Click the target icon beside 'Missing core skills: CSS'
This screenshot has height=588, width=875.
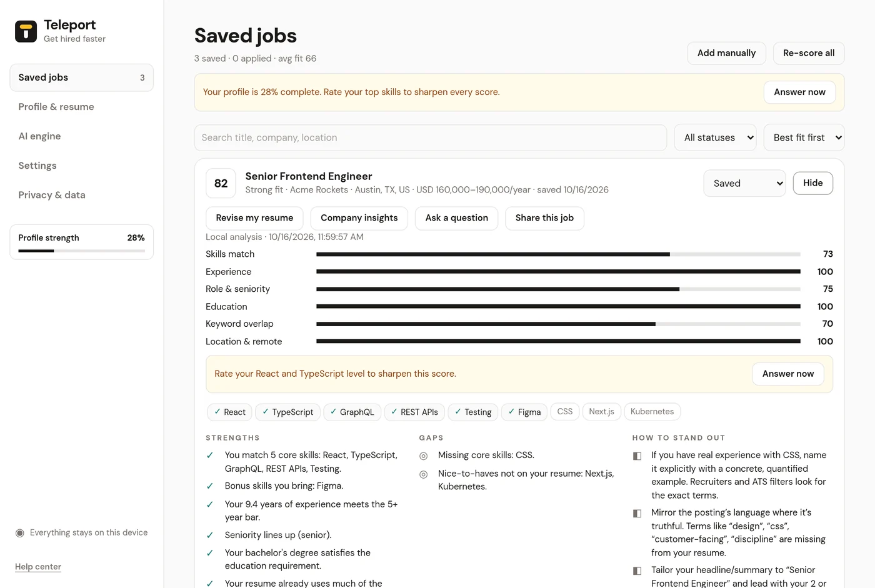coord(424,456)
